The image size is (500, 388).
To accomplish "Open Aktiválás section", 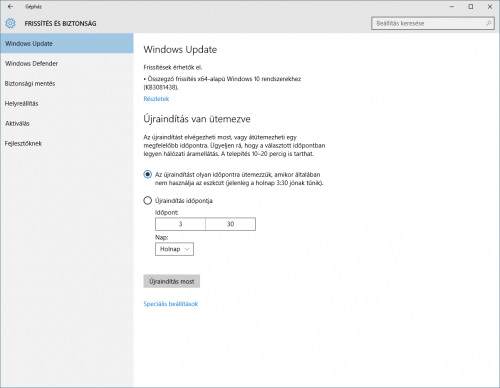I will pos(67,123).
